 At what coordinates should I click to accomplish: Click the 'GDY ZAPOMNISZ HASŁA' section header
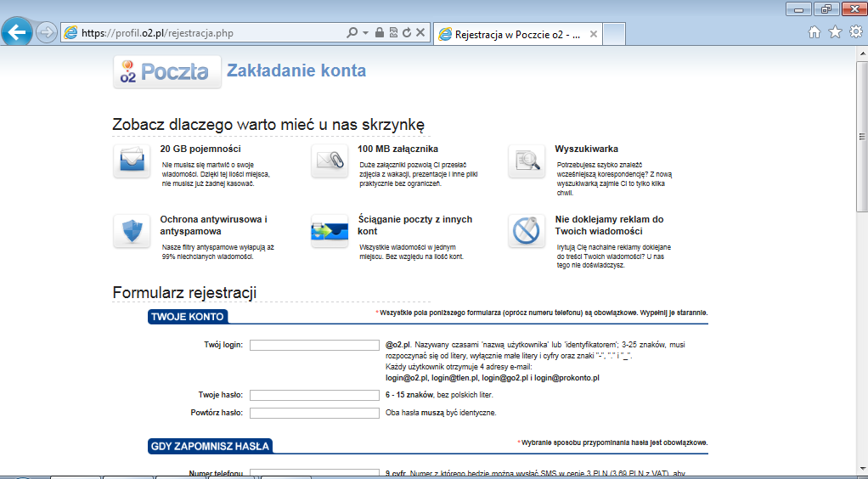[x=210, y=447]
